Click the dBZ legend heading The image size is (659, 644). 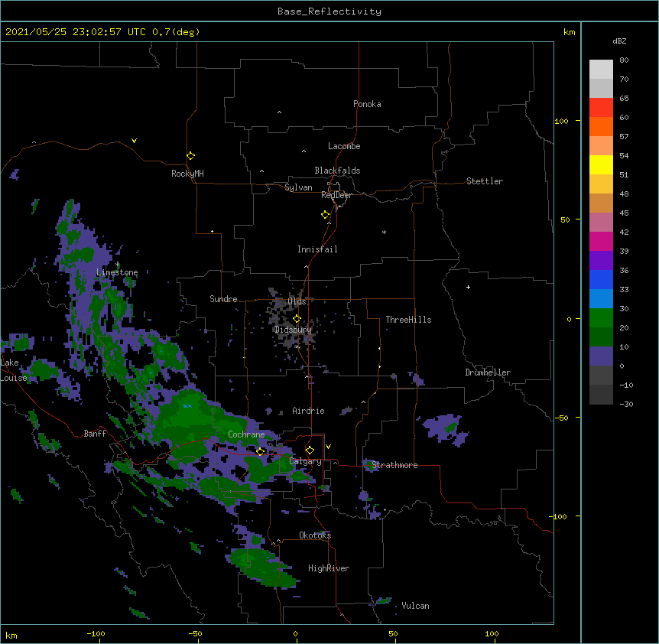click(619, 41)
